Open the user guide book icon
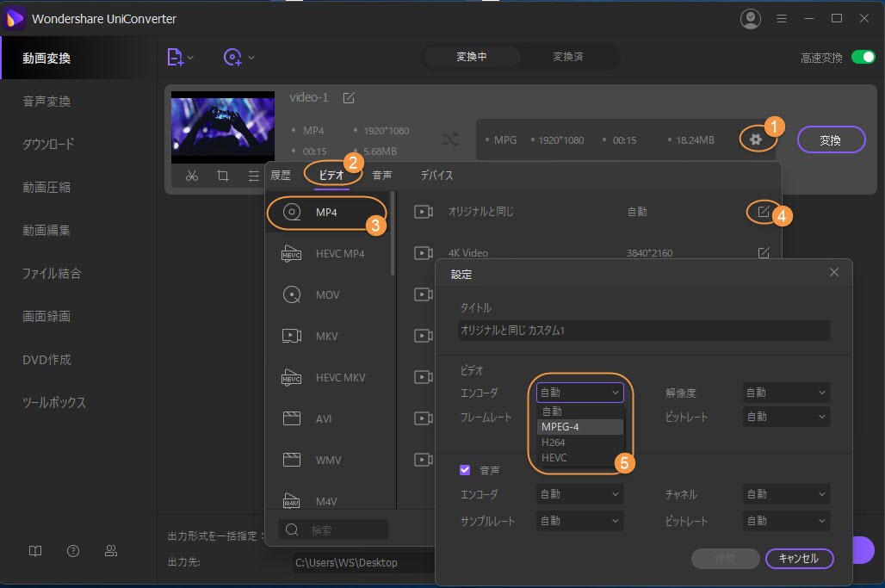This screenshot has width=885, height=588. pyautogui.click(x=34, y=550)
